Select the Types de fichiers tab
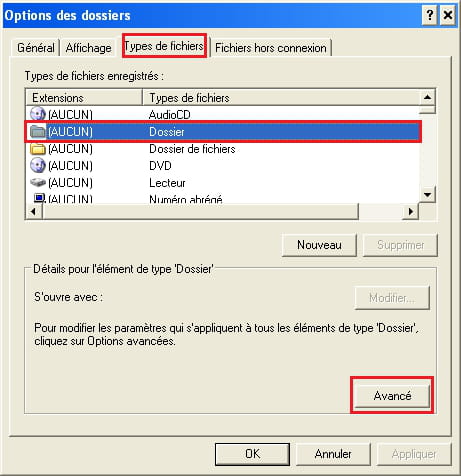 [x=164, y=46]
